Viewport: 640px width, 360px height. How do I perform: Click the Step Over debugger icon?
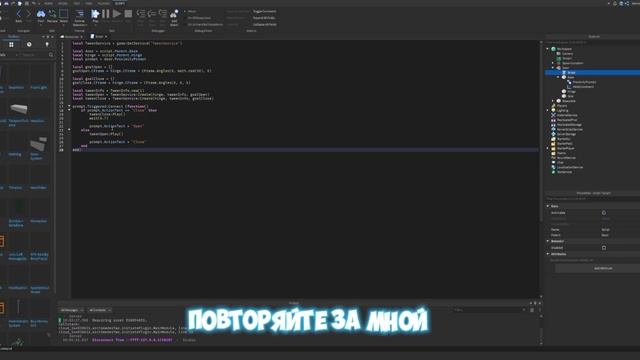tap(152, 14)
